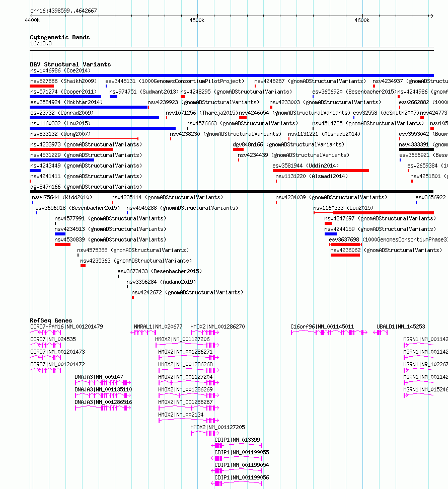Open HMOX2|NM_001286270 gene label
The image size is (448, 489).
point(217,327)
